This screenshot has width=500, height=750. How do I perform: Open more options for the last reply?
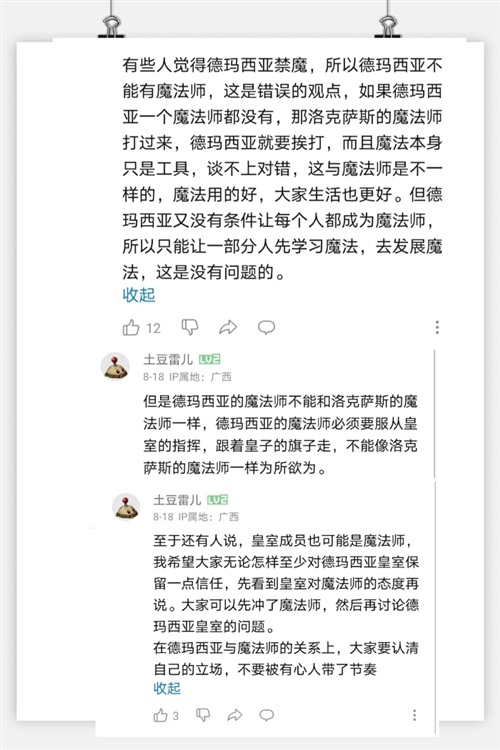[x=414, y=715]
